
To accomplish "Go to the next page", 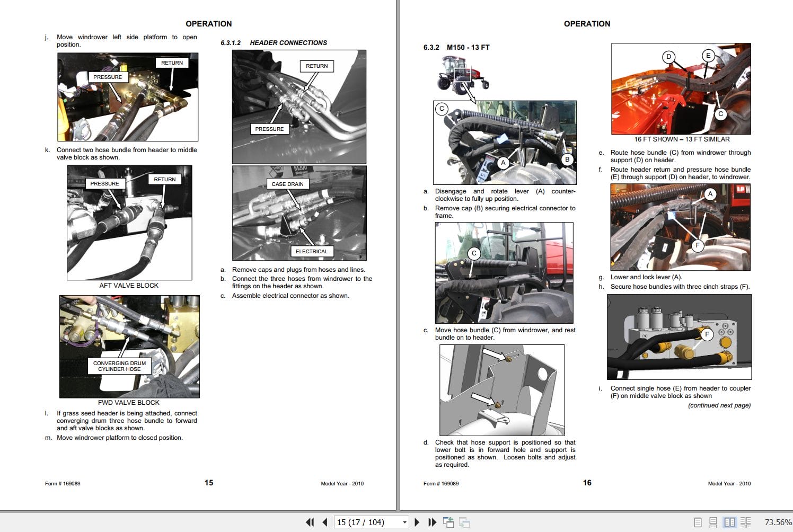I will pos(417,522).
